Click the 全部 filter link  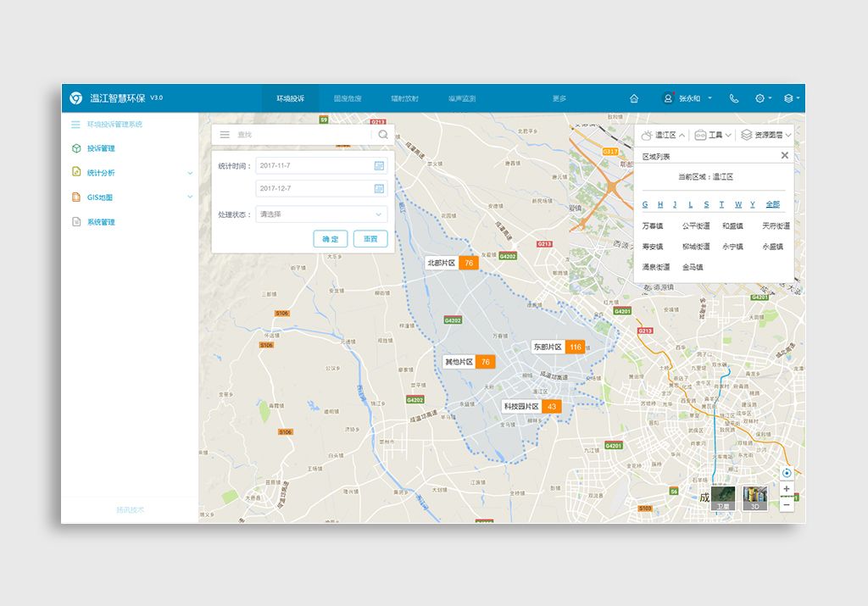(x=772, y=204)
